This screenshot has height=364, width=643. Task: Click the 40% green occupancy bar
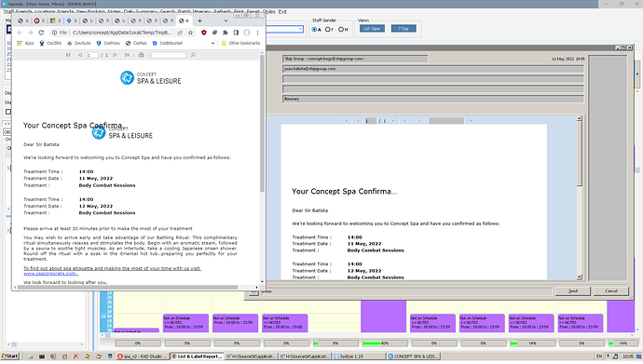tap(385, 344)
